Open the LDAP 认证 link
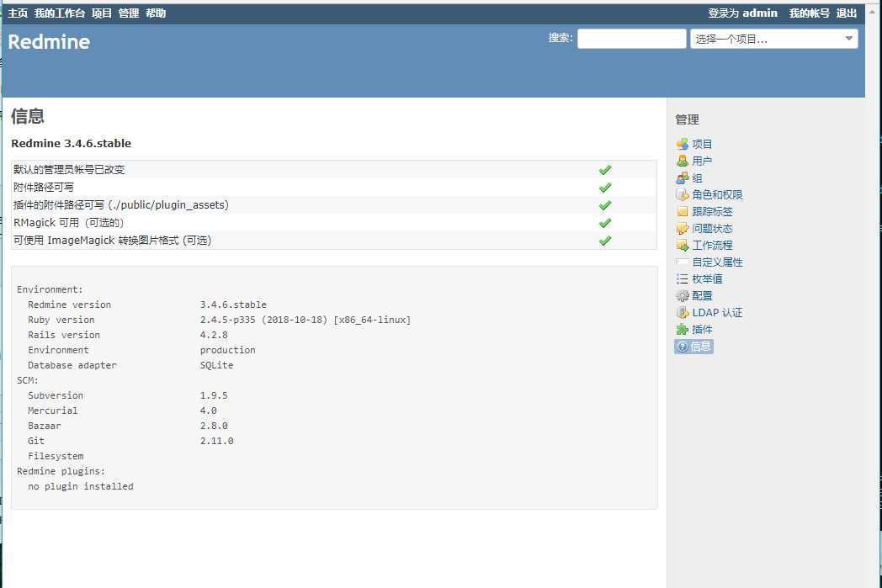Viewport: 882px width, 588px height. 717,313
